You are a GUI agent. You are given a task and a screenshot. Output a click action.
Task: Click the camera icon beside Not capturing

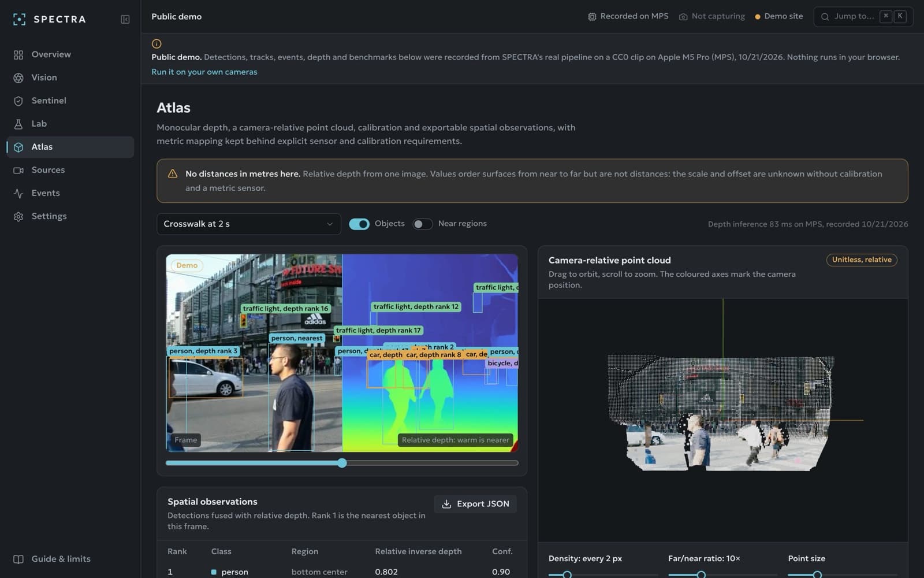pos(683,17)
